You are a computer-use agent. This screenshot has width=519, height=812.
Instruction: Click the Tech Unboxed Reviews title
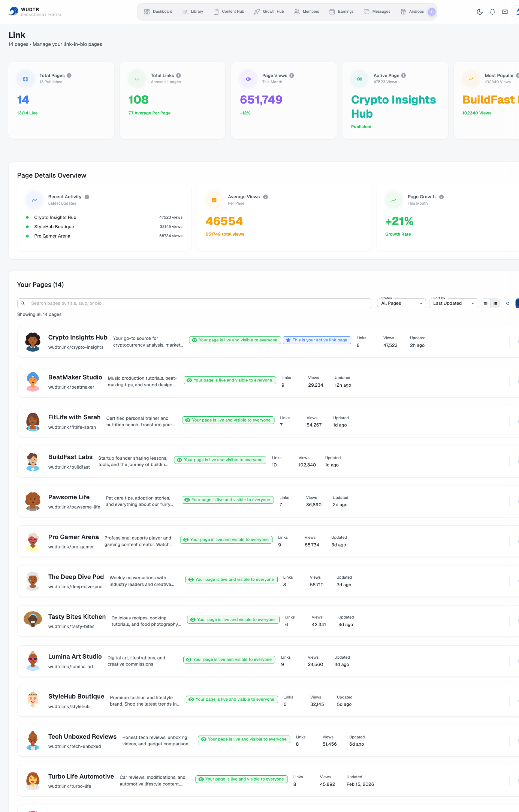[82, 736]
